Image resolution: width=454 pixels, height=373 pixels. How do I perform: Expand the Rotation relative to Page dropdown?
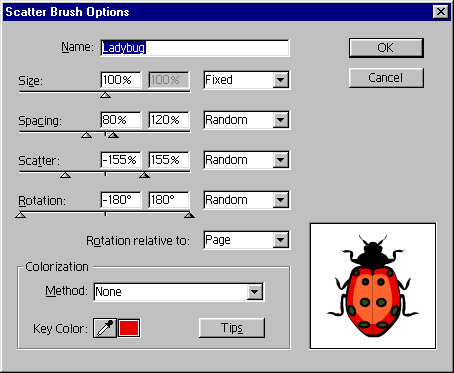[246, 240]
